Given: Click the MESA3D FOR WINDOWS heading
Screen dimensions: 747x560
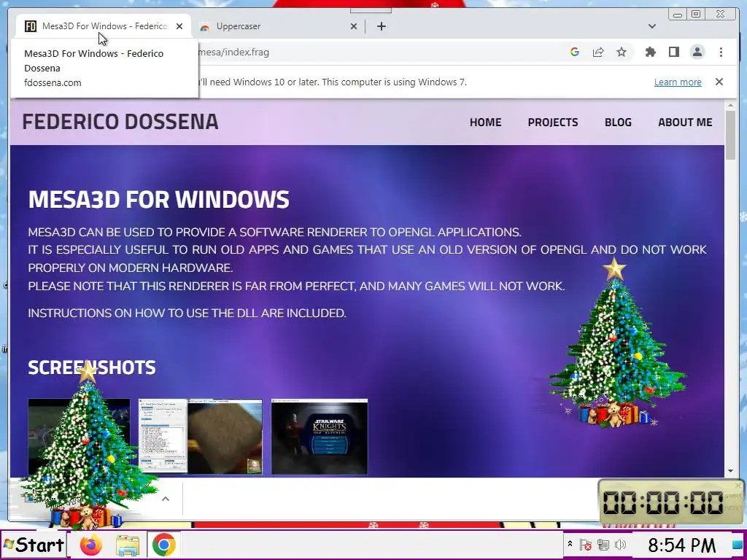Looking at the screenshot, I should (158, 199).
